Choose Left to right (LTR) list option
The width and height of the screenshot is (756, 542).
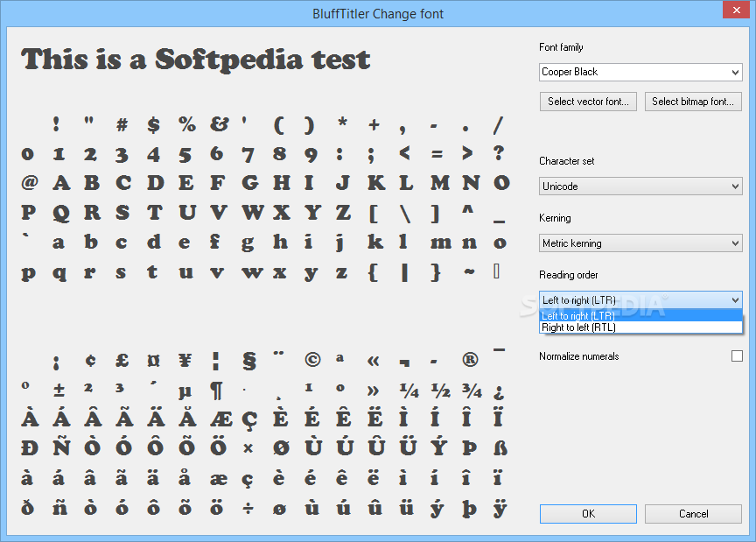click(x=640, y=315)
